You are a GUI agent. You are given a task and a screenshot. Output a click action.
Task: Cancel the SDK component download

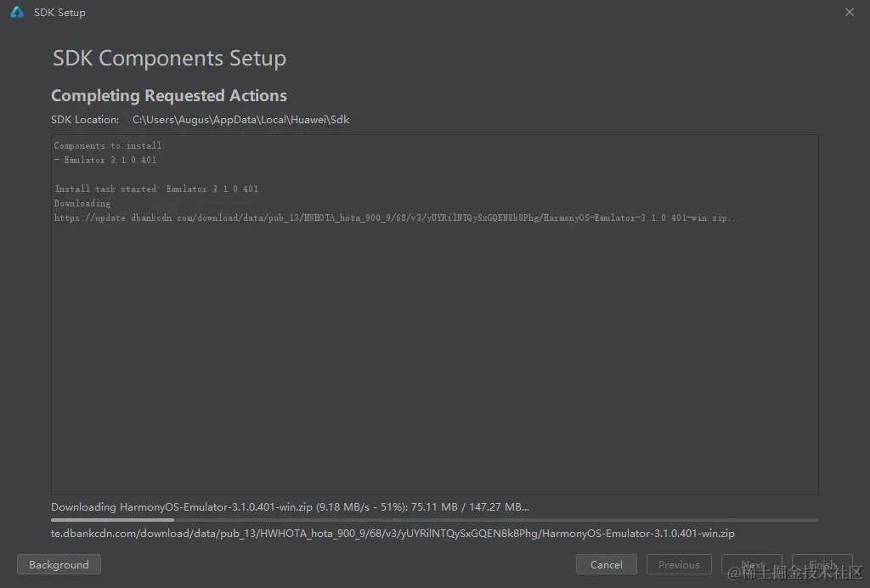606,565
